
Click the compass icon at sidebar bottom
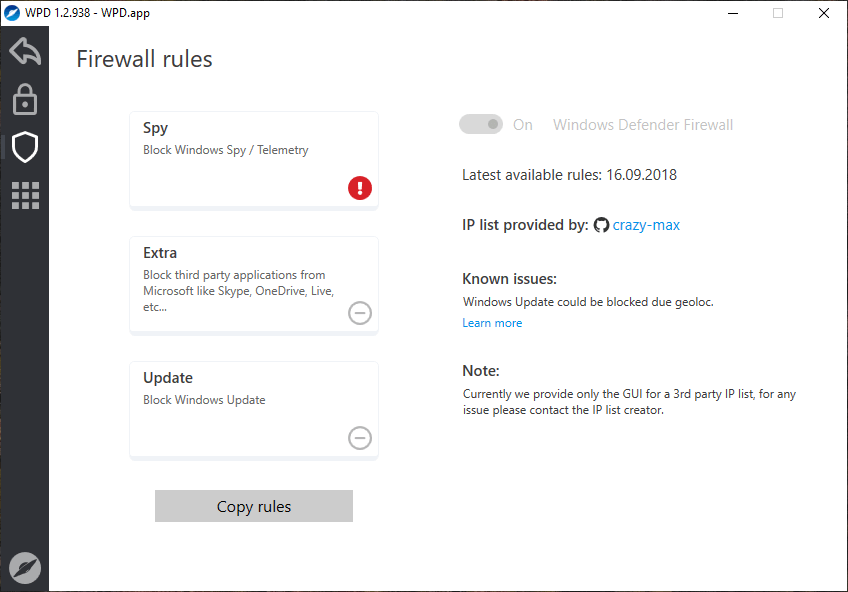tap(25, 567)
